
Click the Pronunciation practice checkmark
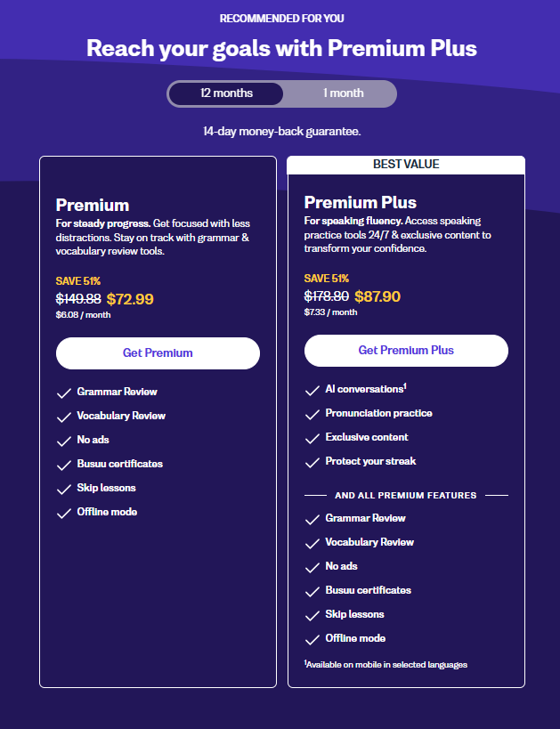(313, 413)
